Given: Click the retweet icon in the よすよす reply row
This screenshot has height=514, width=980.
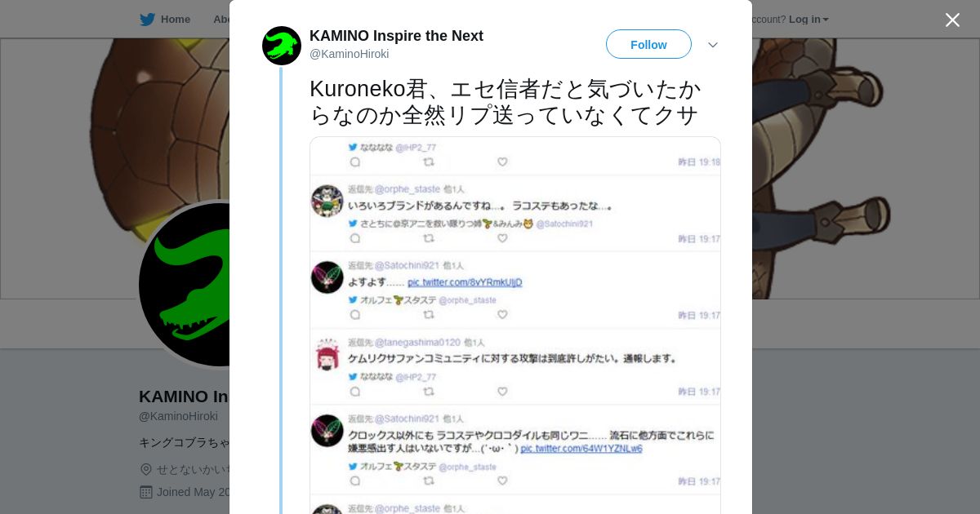Looking at the screenshot, I should point(429,314).
